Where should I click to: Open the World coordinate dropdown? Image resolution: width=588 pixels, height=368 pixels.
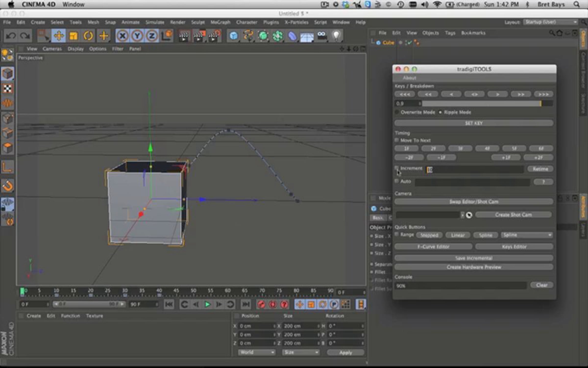tap(257, 352)
